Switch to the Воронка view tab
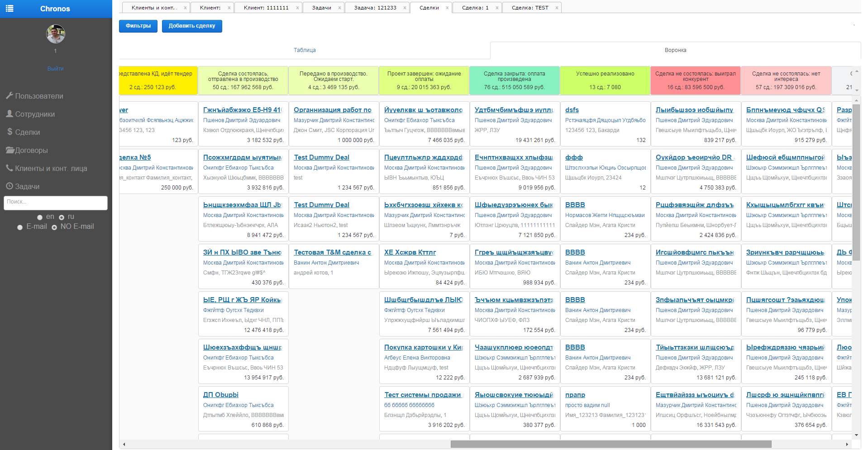Screen dimensions: 868x450 tap(675, 50)
